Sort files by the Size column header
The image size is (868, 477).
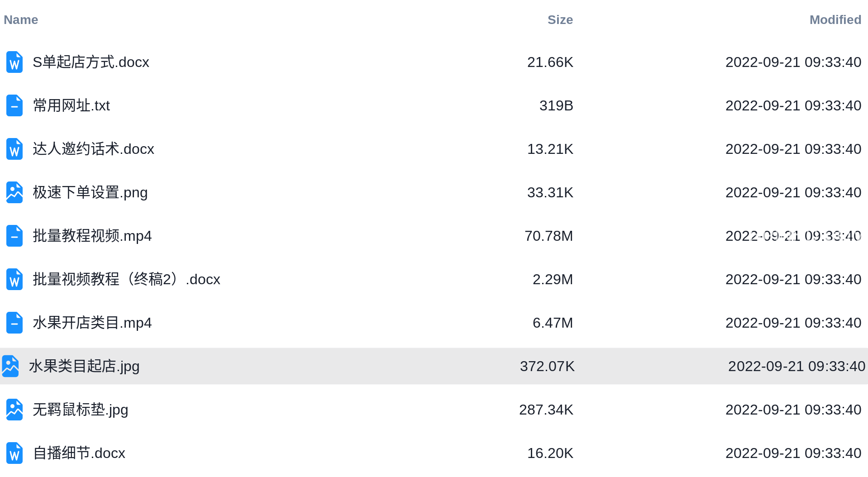coord(560,20)
